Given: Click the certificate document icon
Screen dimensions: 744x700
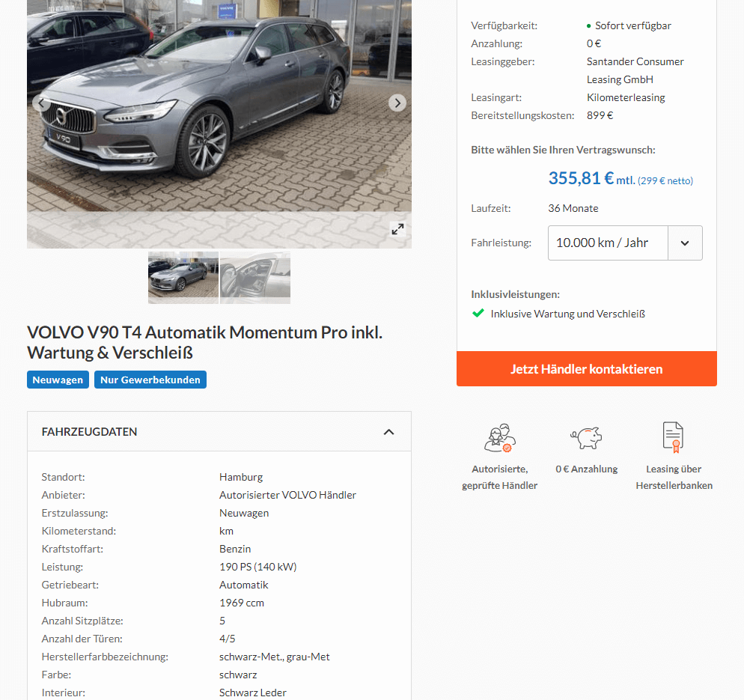Looking at the screenshot, I should 674,437.
